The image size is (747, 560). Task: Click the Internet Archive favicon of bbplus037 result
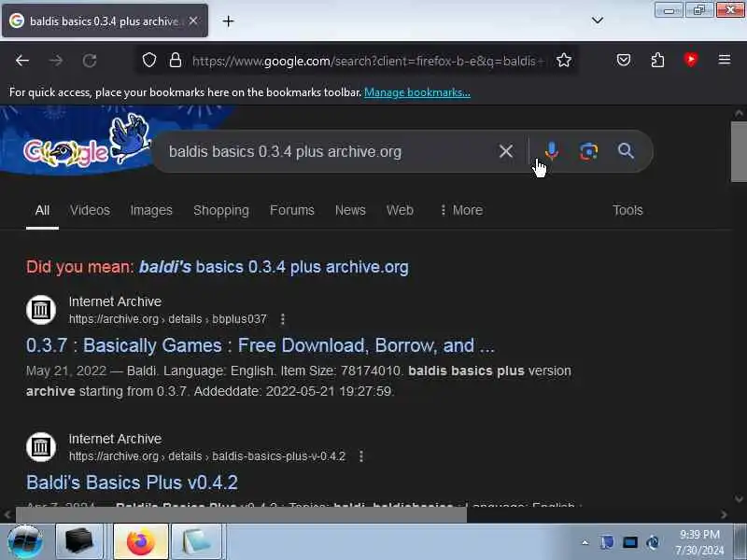[41, 310]
